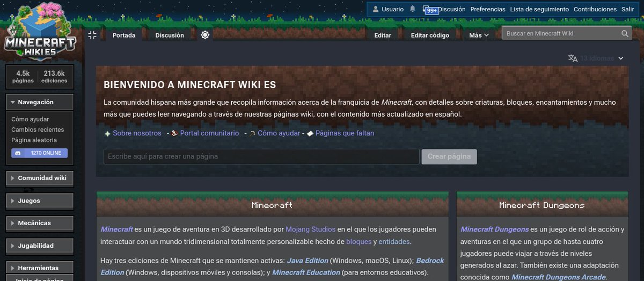This screenshot has width=644, height=281.
Task: Click the Páginas que faltan icon
Action: 310,133
